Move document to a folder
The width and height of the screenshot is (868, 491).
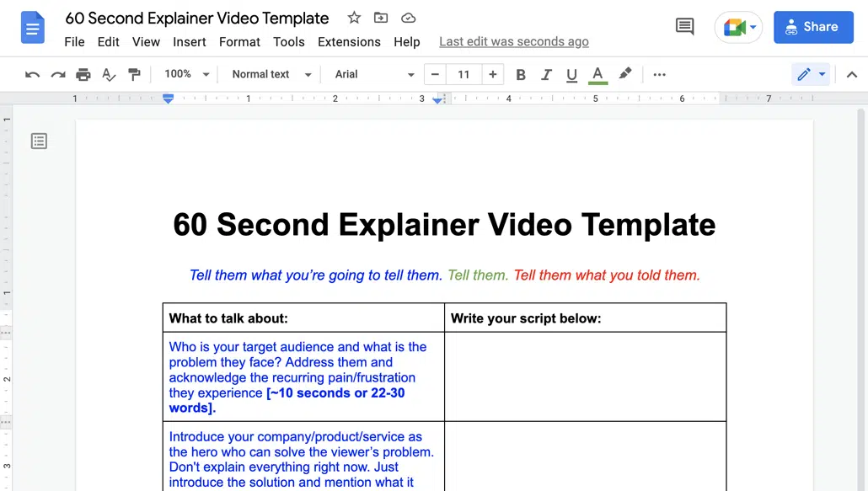pyautogui.click(x=381, y=17)
